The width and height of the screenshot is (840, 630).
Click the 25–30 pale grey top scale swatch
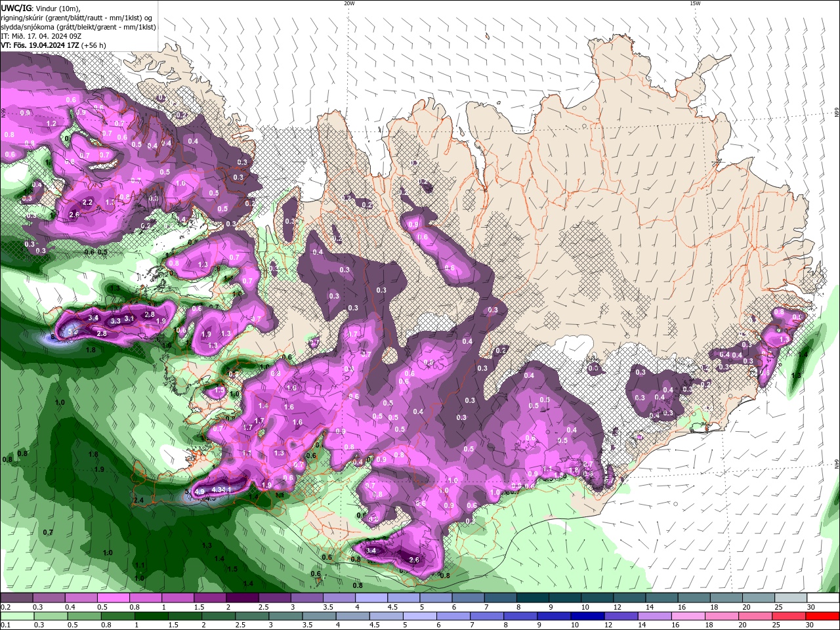click(791, 598)
